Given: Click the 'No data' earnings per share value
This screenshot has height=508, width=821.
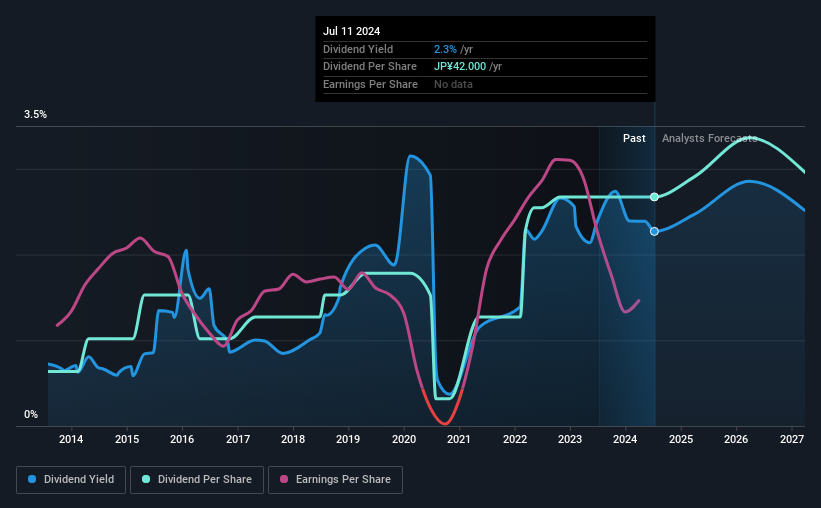Looking at the screenshot, I should 453,84.
